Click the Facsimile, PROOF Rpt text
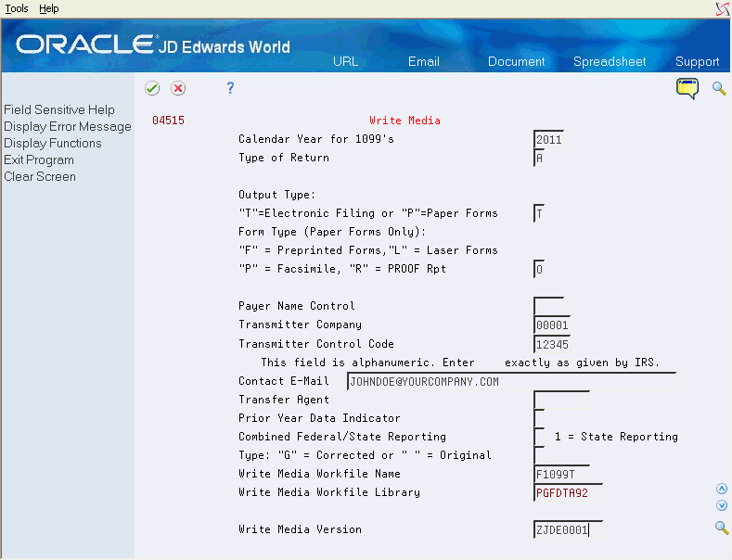 point(342,269)
